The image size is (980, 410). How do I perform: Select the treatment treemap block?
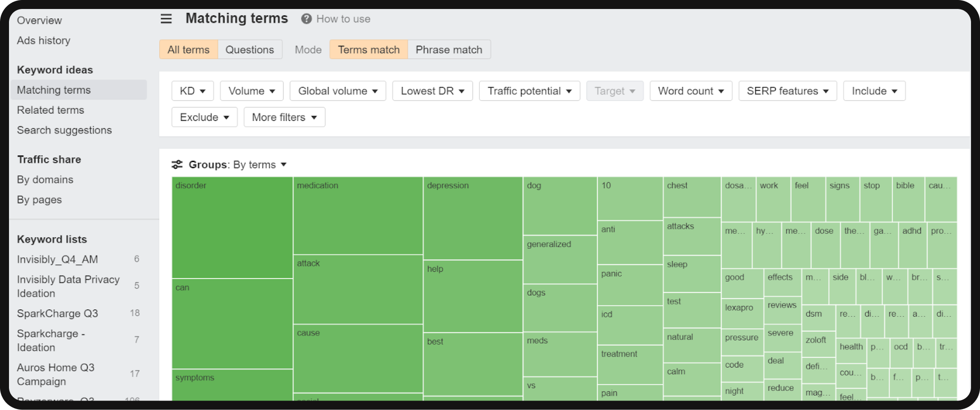[630, 365]
